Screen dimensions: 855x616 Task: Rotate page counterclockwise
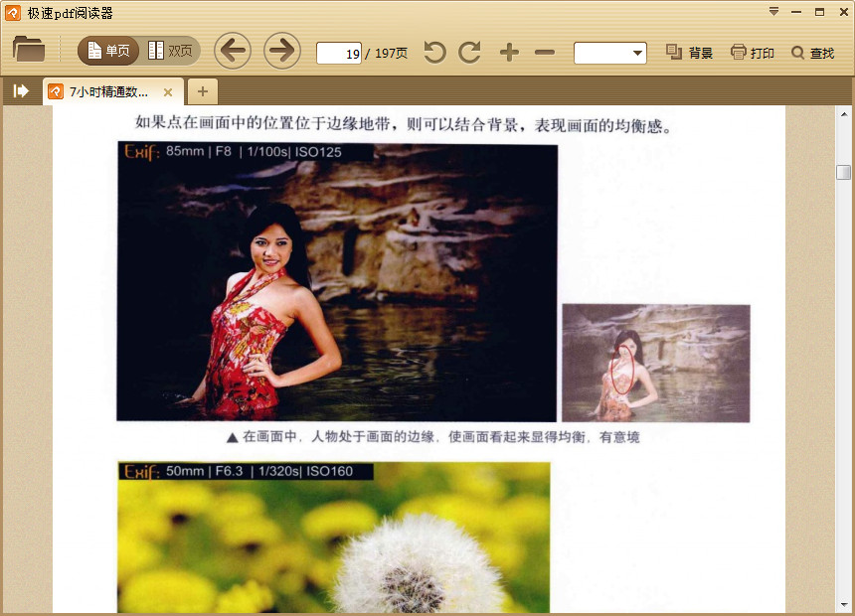pos(434,53)
